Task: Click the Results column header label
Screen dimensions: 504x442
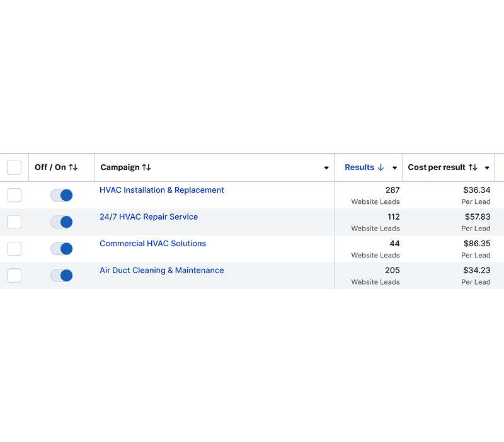Action: (x=359, y=167)
